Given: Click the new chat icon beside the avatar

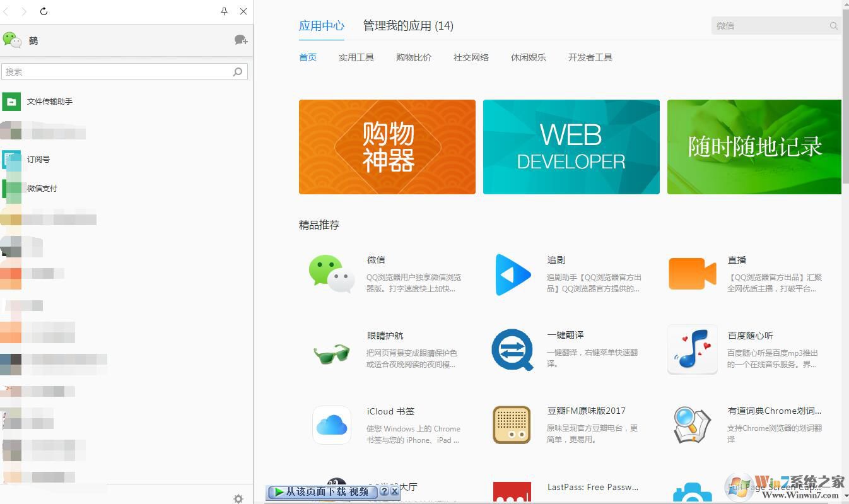Looking at the screenshot, I should coord(240,40).
